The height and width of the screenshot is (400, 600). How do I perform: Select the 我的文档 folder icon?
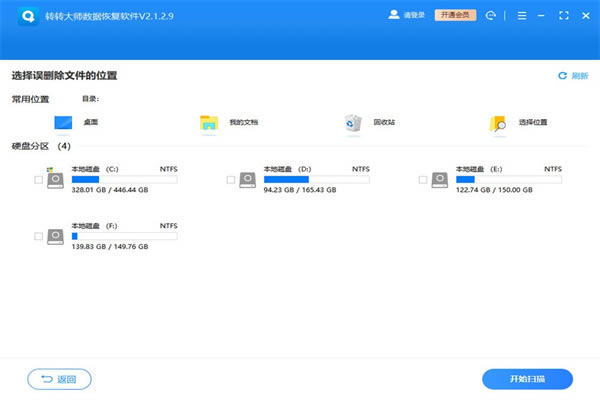(209, 123)
